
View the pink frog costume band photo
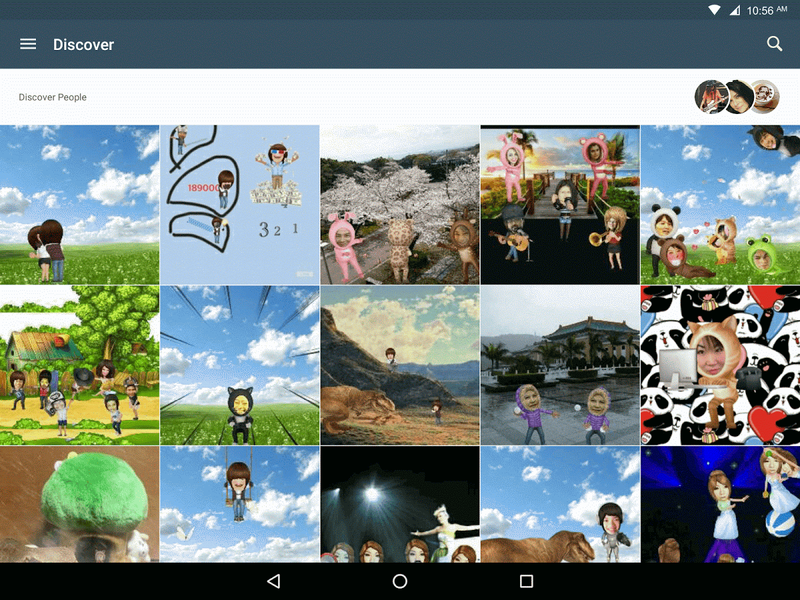[x=560, y=203]
